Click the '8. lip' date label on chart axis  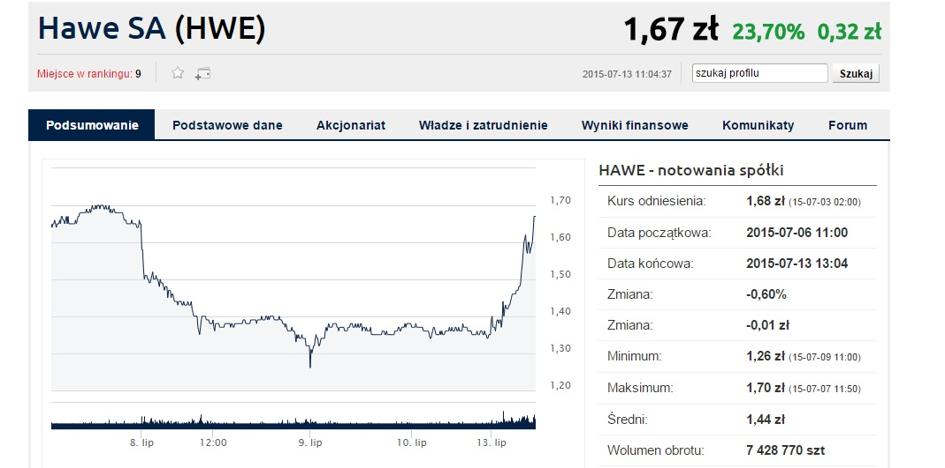pyautogui.click(x=141, y=442)
